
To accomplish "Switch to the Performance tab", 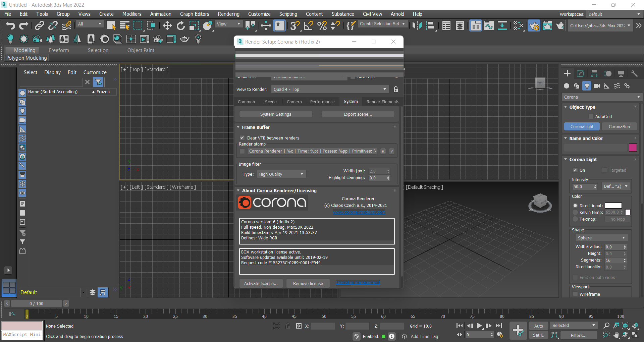I will pos(322,102).
